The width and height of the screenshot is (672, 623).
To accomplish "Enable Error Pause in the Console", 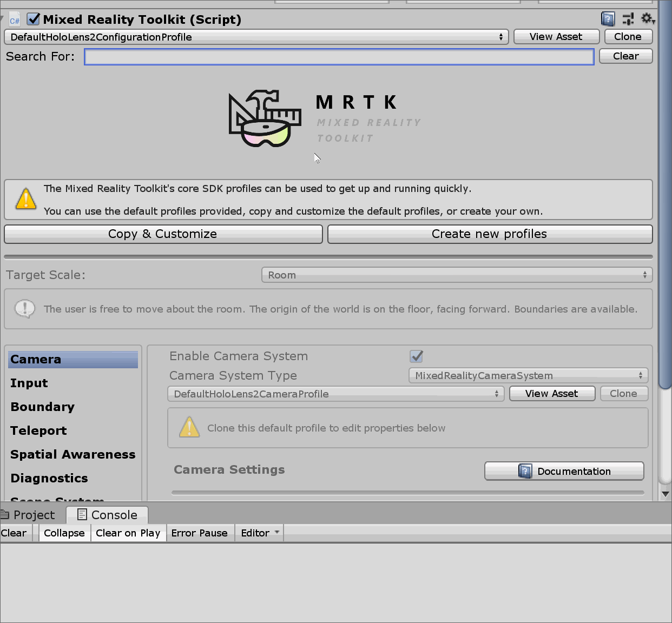I will click(200, 533).
